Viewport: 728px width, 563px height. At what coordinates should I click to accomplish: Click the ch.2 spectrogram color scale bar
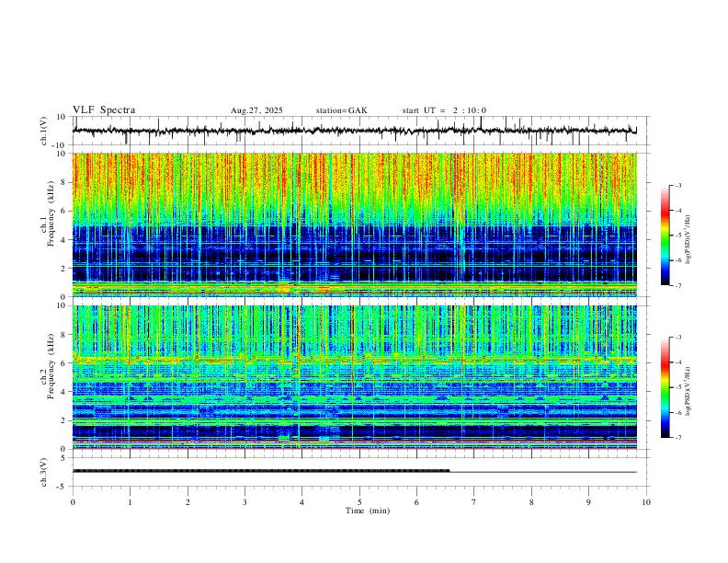pyautogui.click(x=665, y=387)
